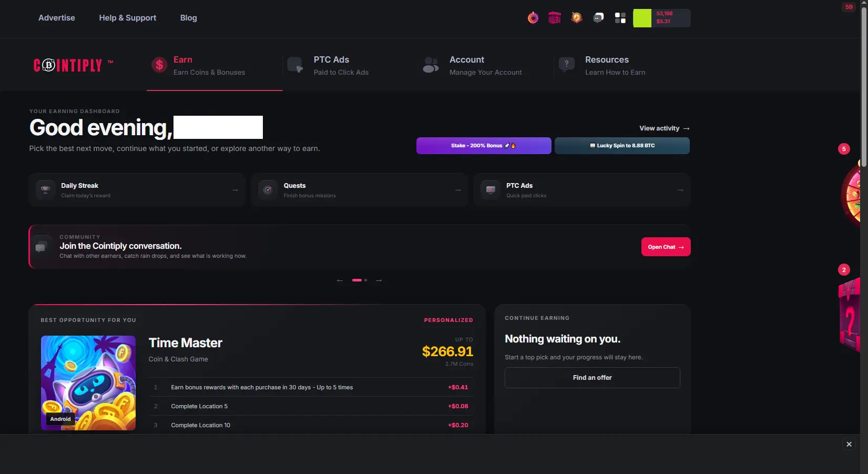This screenshot has height=474, width=868.
Task: Click the green user avatar square
Action: 642,18
